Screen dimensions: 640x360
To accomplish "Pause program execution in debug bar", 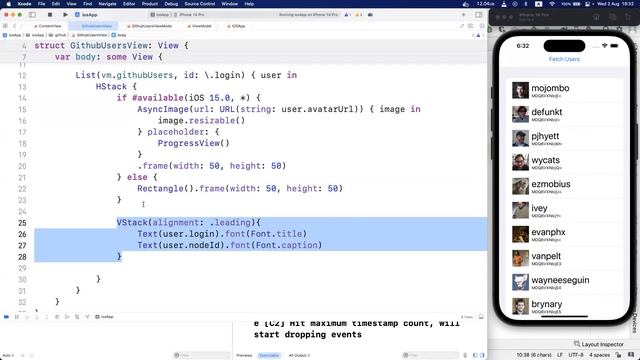I will [17, 317].
